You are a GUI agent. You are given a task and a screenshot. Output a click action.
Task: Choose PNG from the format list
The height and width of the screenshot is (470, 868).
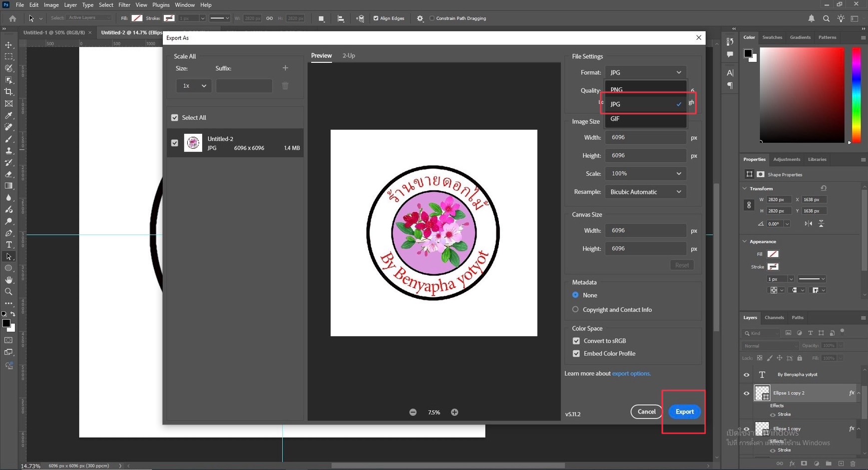[617, 89]
